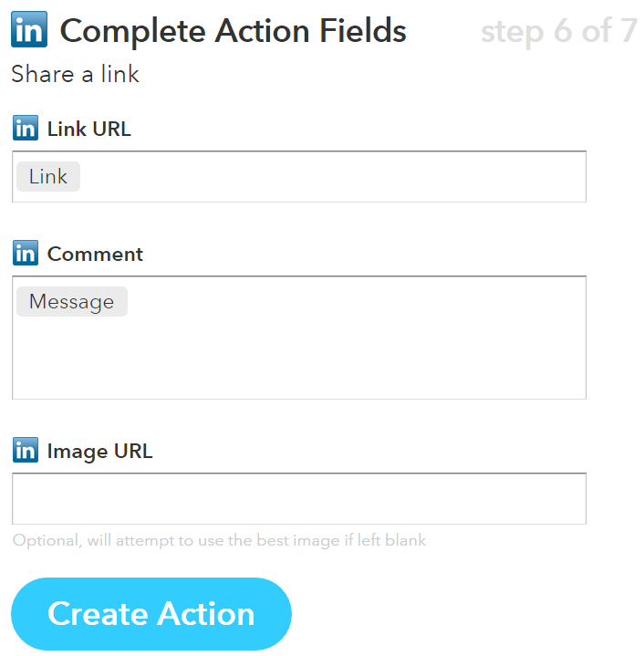This screenshot has height=656, width=644.
Task: Select the Link ingredient pill
Action: click(48, 177)
